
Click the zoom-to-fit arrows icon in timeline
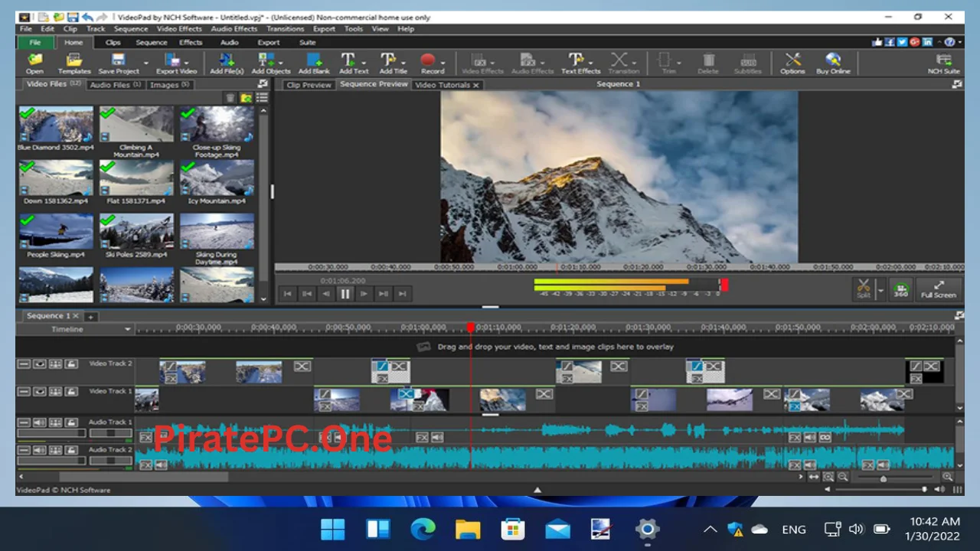pyautogui.click(x=814, y=477)
